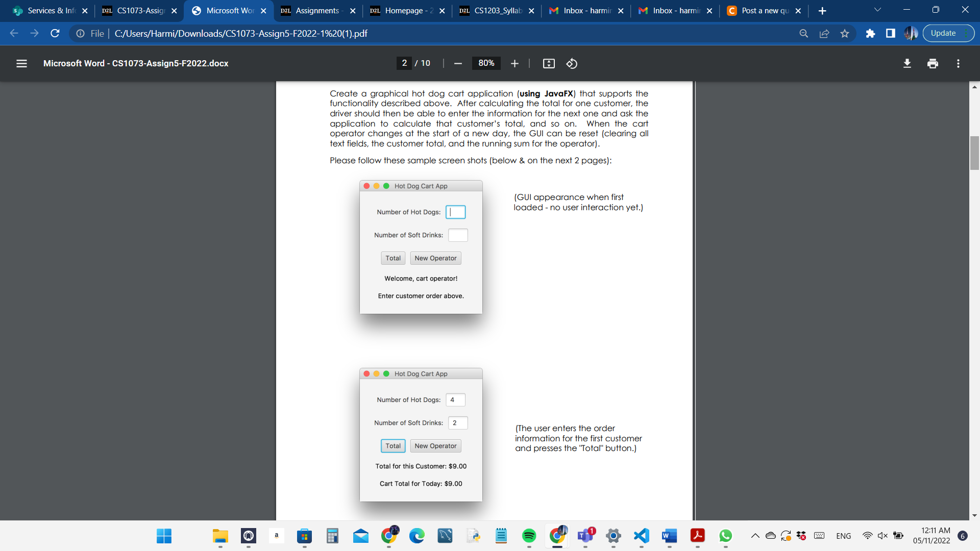980x551 pixels.
Task: Download the PDF file
Action: pyautogui.click(x=907, y=63)
